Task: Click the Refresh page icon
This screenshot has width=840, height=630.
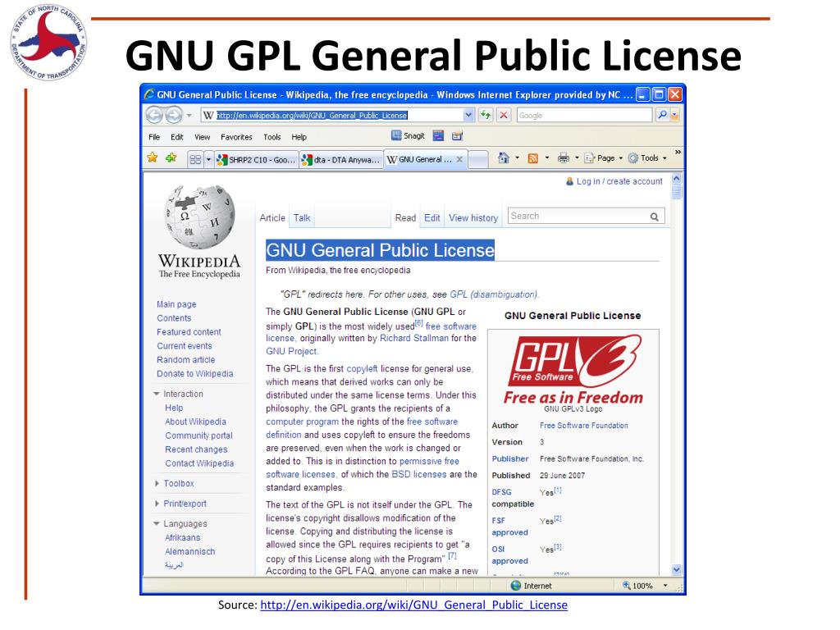Action: [x=486, y=115]
